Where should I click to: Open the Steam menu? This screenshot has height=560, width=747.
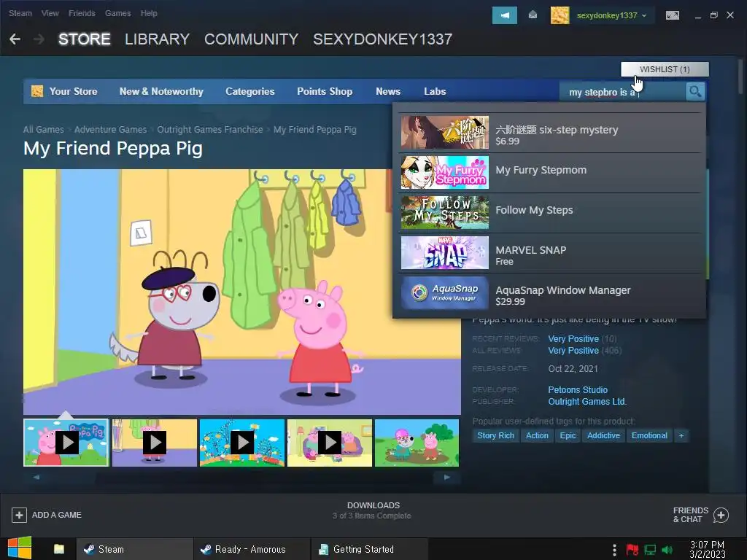20,13
